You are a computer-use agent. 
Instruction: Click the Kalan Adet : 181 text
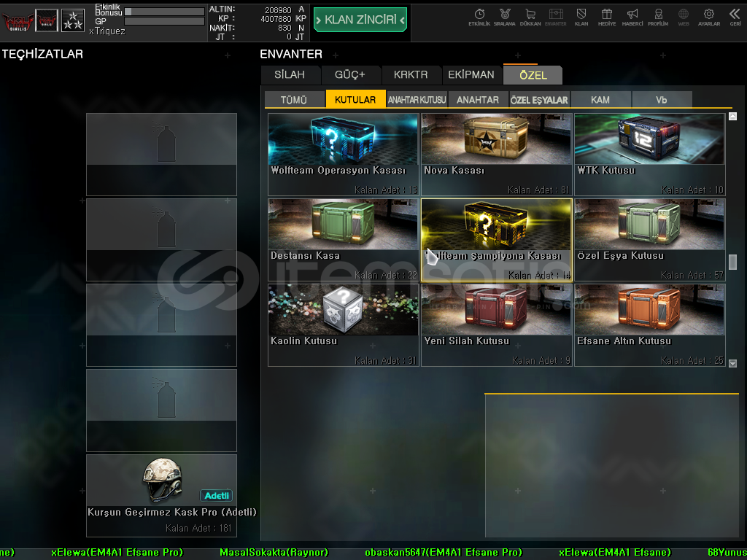[x=198, y=528]
